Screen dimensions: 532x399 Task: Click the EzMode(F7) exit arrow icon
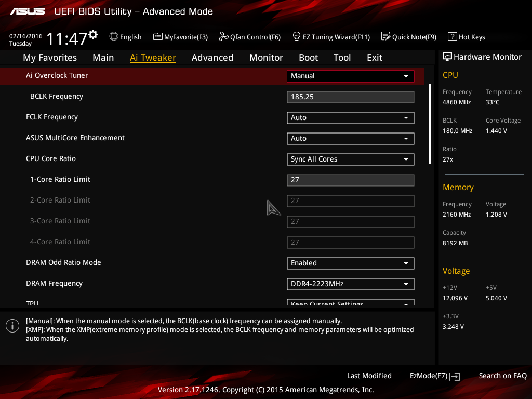(455, 376)
